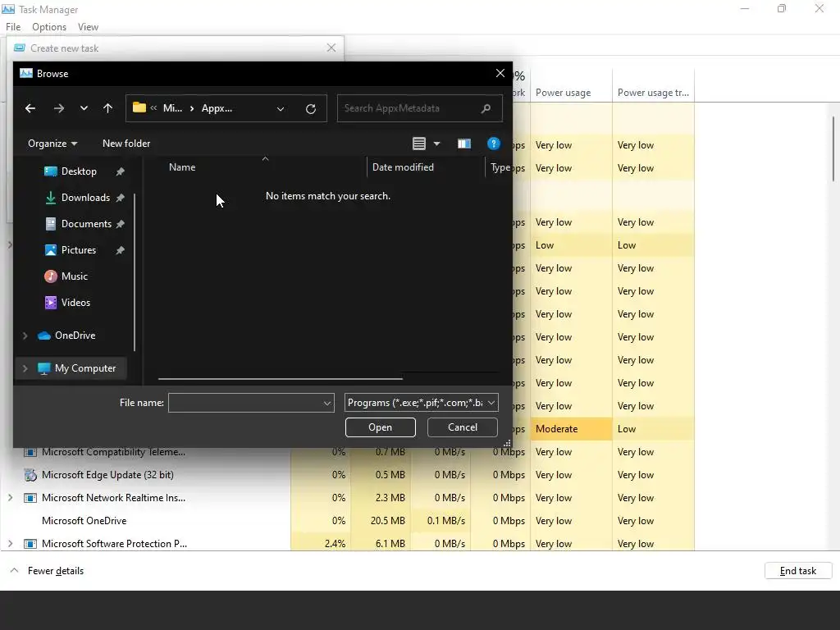
Task: Click search magnifier icon
Action: (x=486, y=108)
